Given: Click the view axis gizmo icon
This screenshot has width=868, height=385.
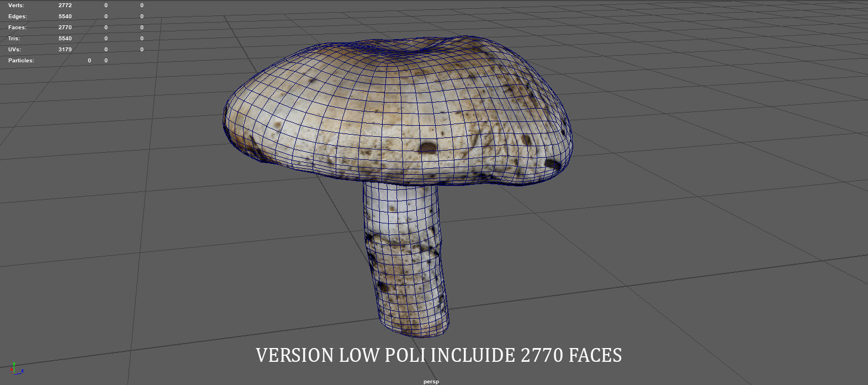Looking at the screenshot, I should click(17, 368).
